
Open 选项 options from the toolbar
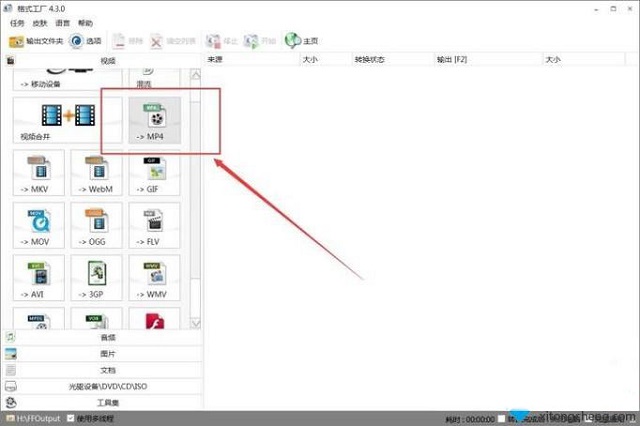[85, 41]
